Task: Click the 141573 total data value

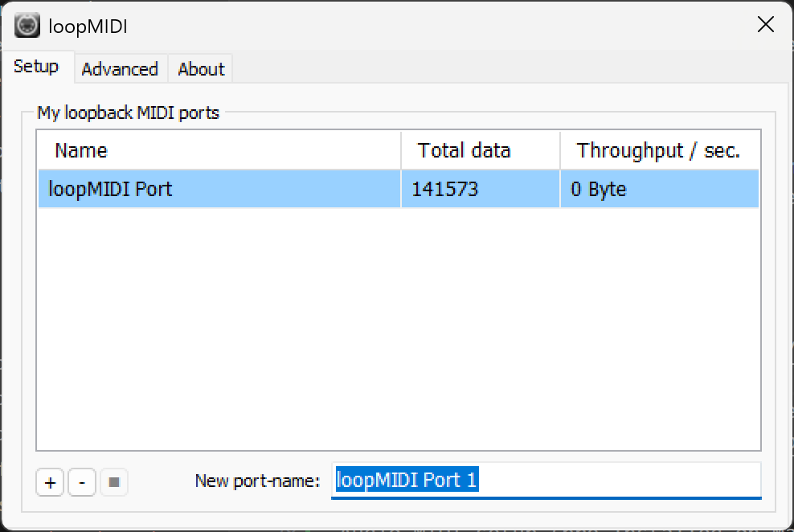Action: [444, 189]
